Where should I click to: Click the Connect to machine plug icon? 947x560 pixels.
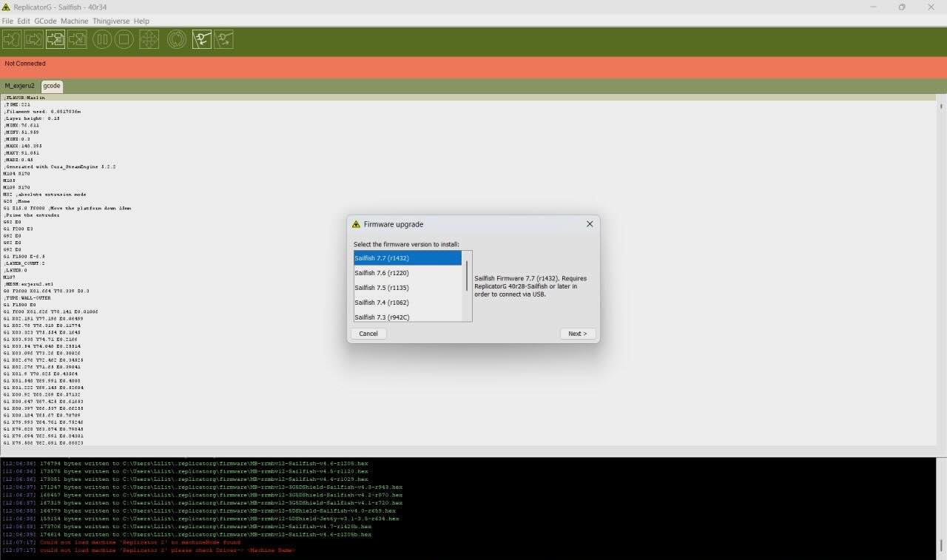tap(202, 39)
